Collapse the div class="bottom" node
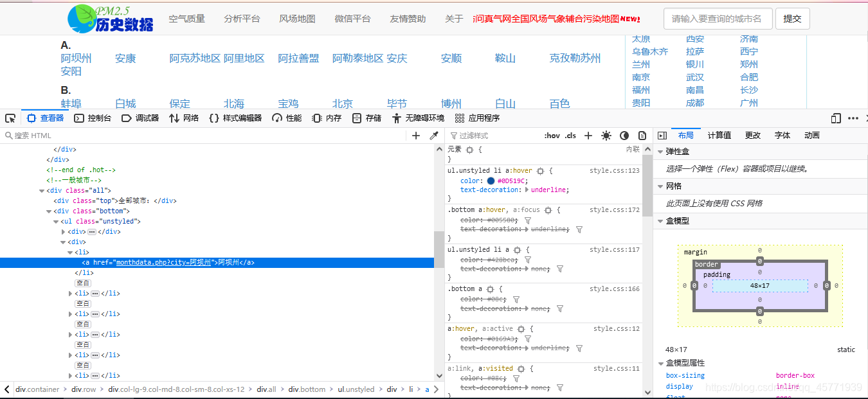 pos(49,211)
